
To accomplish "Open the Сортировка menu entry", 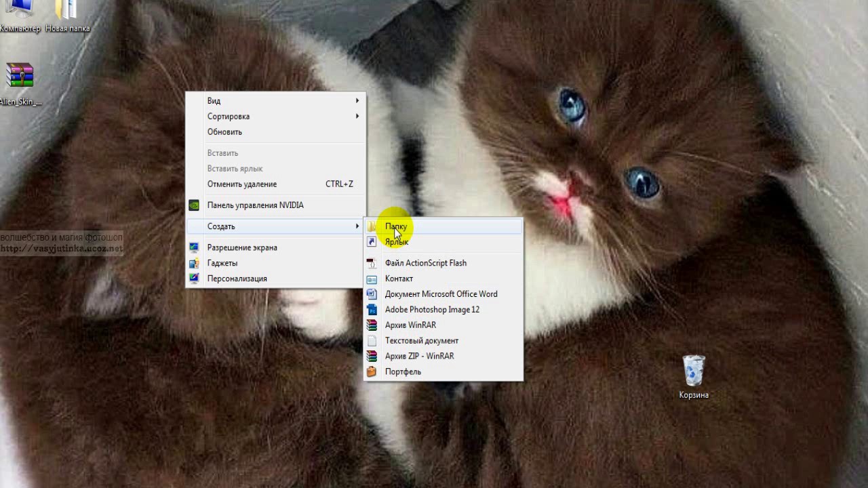I will click(275, 117).
